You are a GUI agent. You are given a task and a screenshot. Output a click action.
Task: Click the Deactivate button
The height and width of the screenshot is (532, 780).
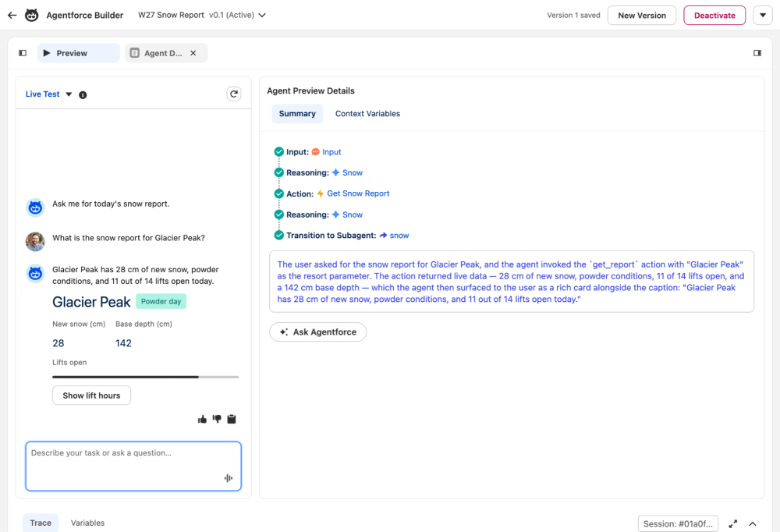click(714, 16)
